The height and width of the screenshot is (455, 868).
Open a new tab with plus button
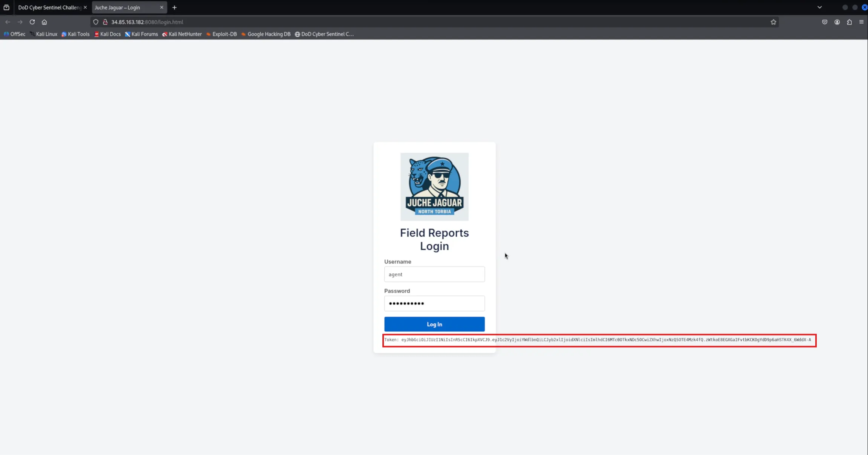tap(174, 7)
